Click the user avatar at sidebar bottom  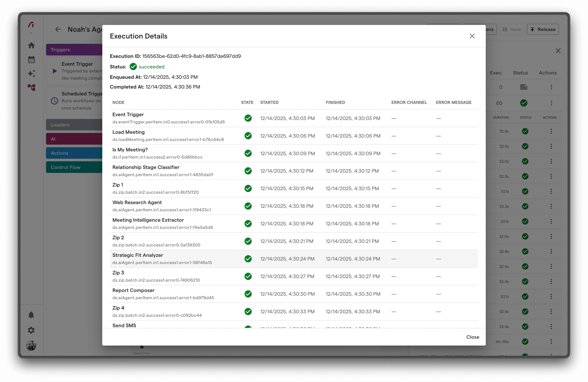[31, 346]
